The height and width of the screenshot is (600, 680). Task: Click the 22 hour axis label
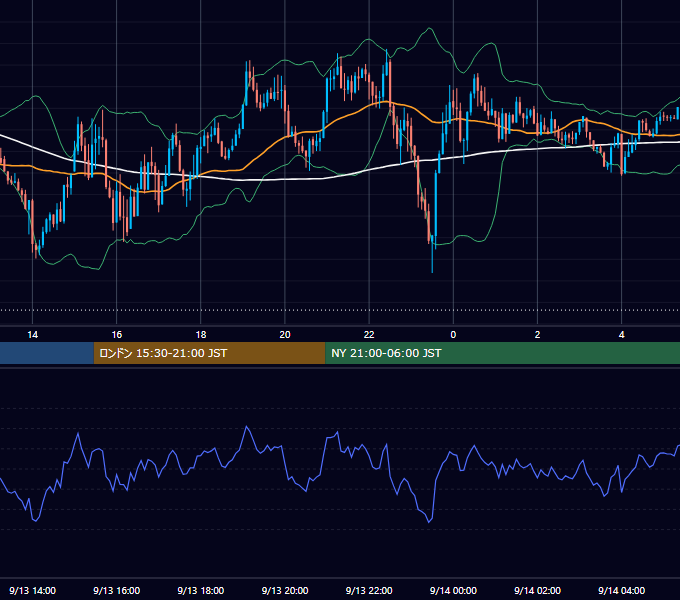[x=369, y=335]
